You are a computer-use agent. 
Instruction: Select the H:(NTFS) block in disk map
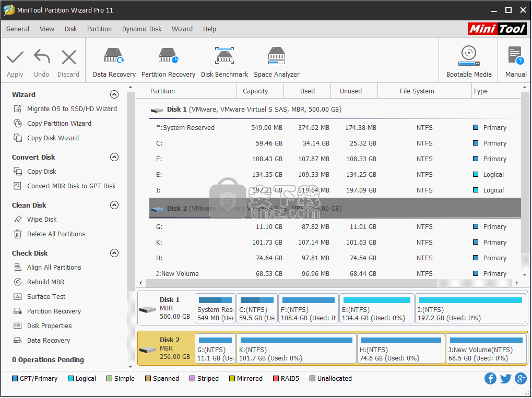point(400,349)
